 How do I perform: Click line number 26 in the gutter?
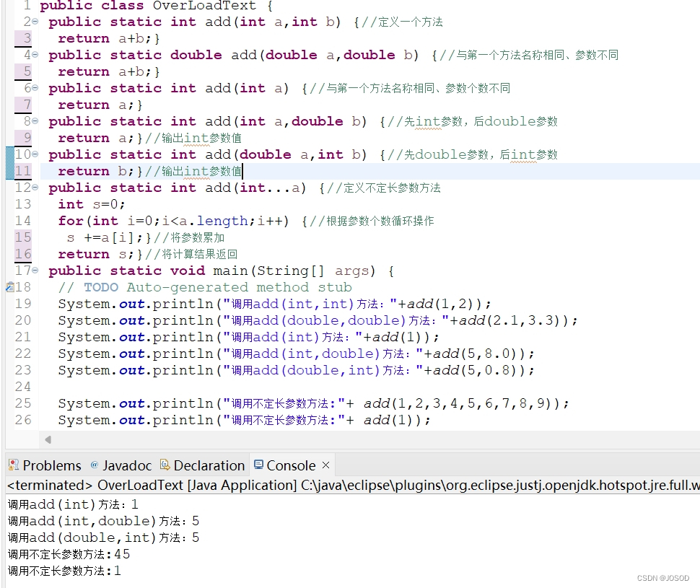(23, 420)
